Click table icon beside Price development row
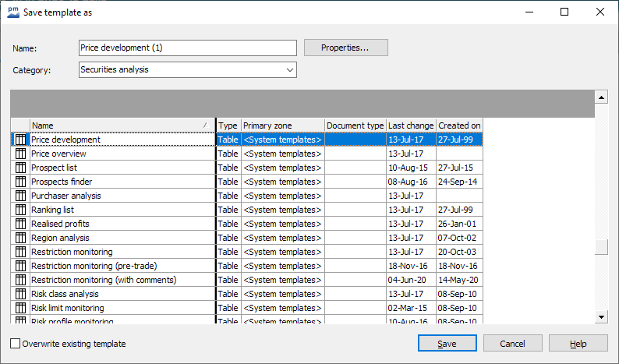Image resolution: width=619 pixels, height=364 pixels. pos(20,140)
